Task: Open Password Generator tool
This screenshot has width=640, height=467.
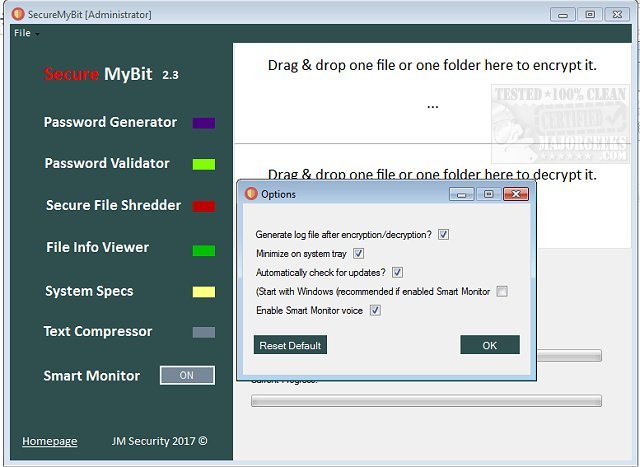Action: tap(110, 122)
